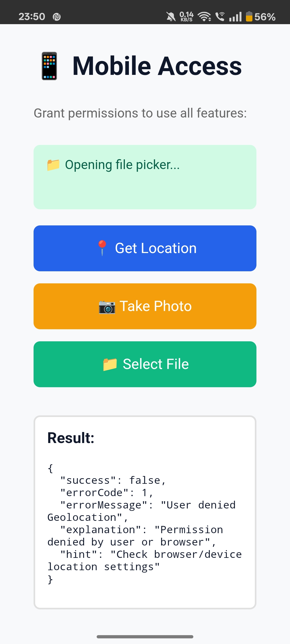Tap the WiFi calling phone icon
This screenshot has height=644, width=290.
pyautogui.click(x=220, y=17)
